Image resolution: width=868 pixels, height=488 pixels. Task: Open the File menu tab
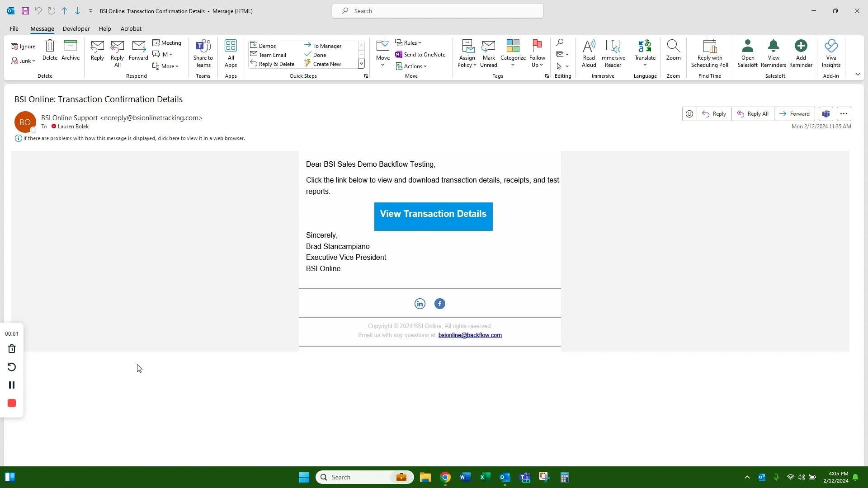[x=14, y=28]
